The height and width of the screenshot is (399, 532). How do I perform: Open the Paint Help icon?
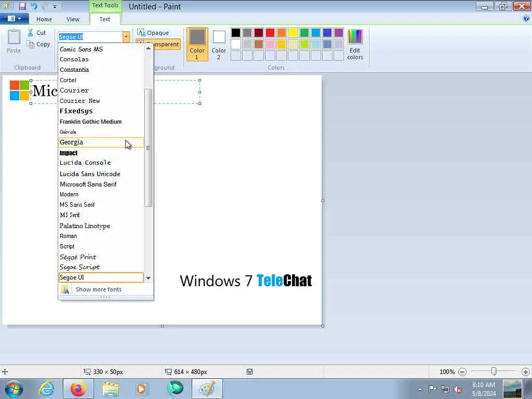(526, 19)
